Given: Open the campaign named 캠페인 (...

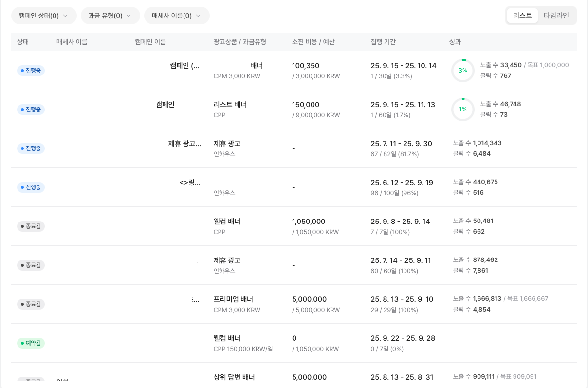Looking at the screenshot, I should coord(184,66).
